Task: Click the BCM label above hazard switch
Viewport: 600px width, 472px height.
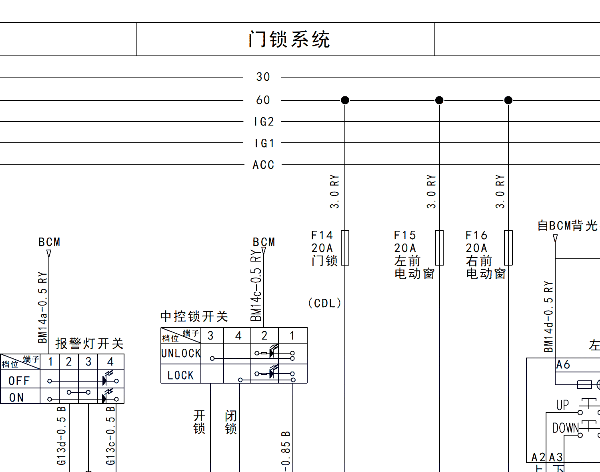Action: pyautogui.click(x=49, y=242)
